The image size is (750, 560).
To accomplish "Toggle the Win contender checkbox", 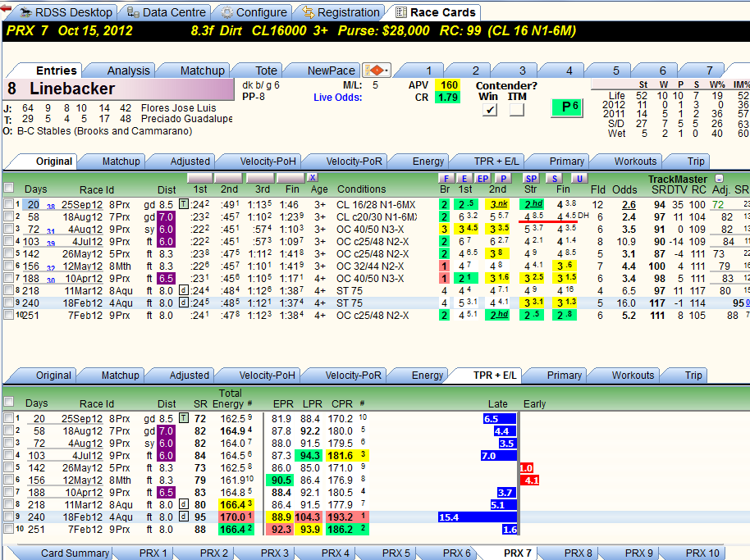I will [x=490, y=110].
